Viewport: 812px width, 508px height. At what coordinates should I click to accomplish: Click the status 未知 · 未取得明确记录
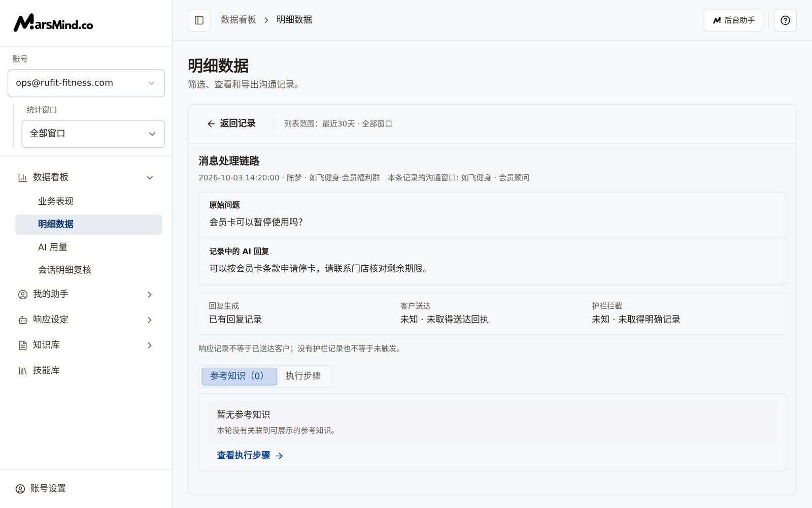pos(636,320)
